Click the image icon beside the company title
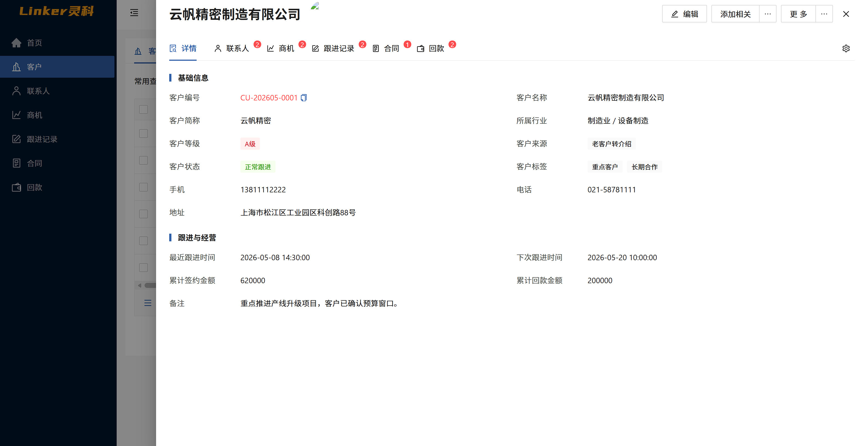The image size is (868, 446). click(x=315, y=6)
